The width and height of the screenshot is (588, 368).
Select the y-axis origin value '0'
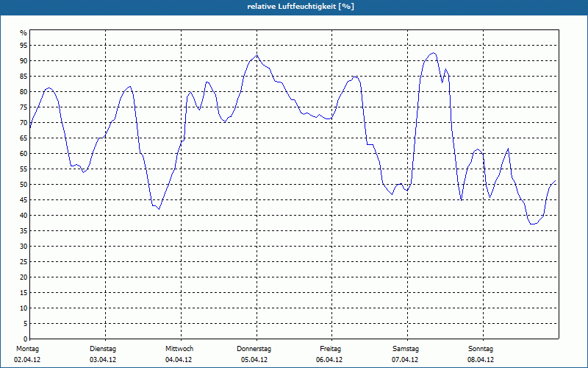click(26, 339)
